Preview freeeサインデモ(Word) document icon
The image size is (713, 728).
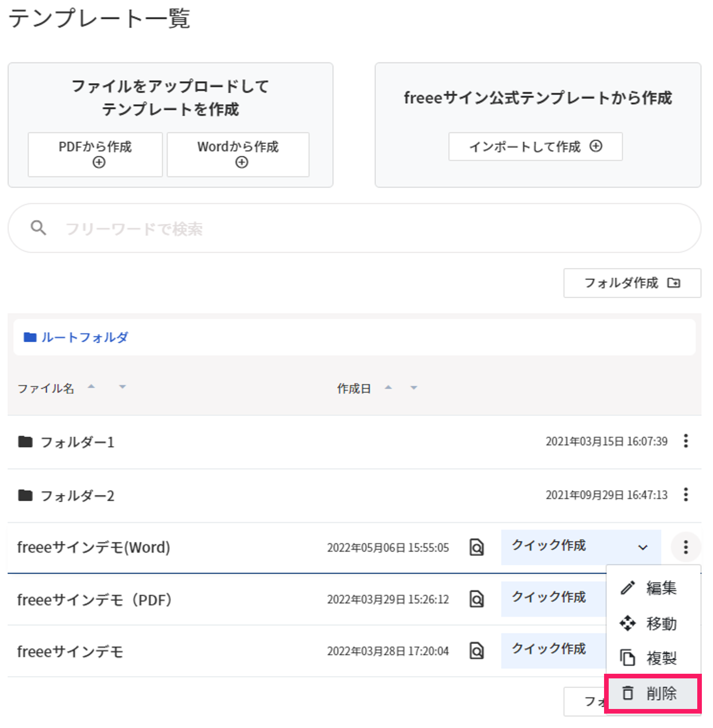coord(477,547)
